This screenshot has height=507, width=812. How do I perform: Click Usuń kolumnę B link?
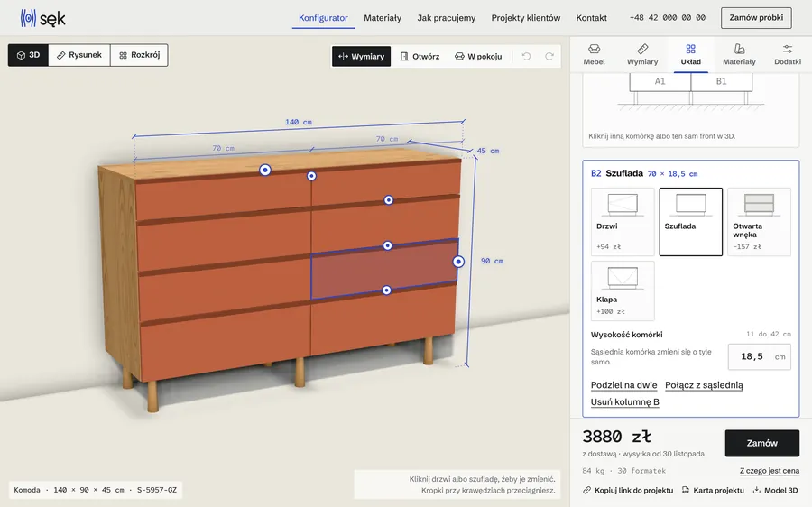625,401
